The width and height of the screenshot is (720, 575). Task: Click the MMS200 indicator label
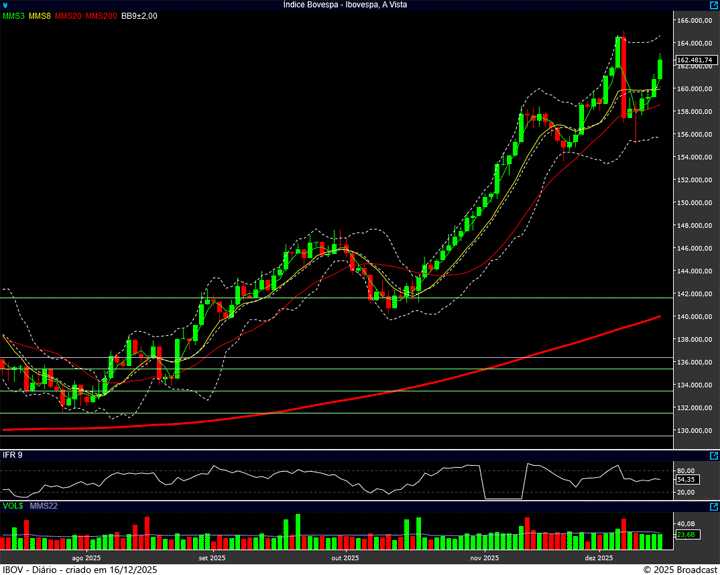[x=101, y=16]
